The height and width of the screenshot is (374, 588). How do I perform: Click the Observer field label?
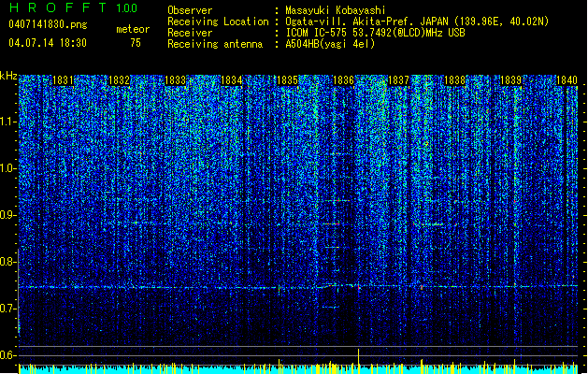point(190,10)
